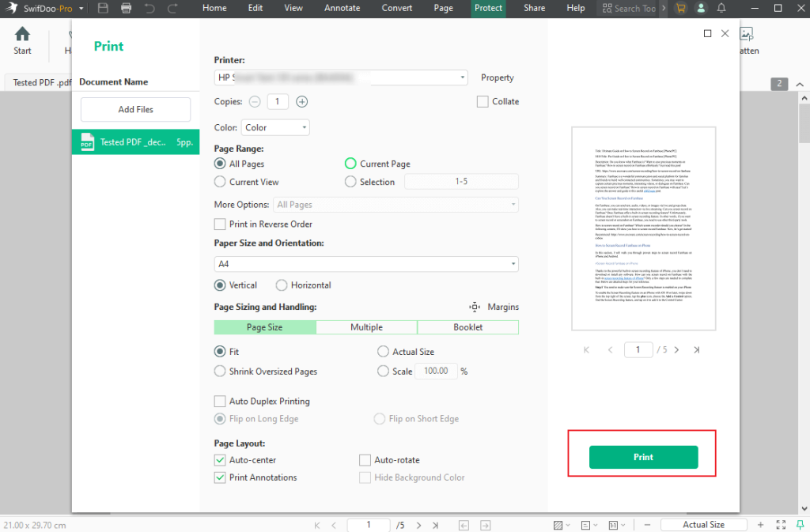The image size is (810, 532).
Task: Enable Auto Duplex Printing
Action: pos(219,401)
